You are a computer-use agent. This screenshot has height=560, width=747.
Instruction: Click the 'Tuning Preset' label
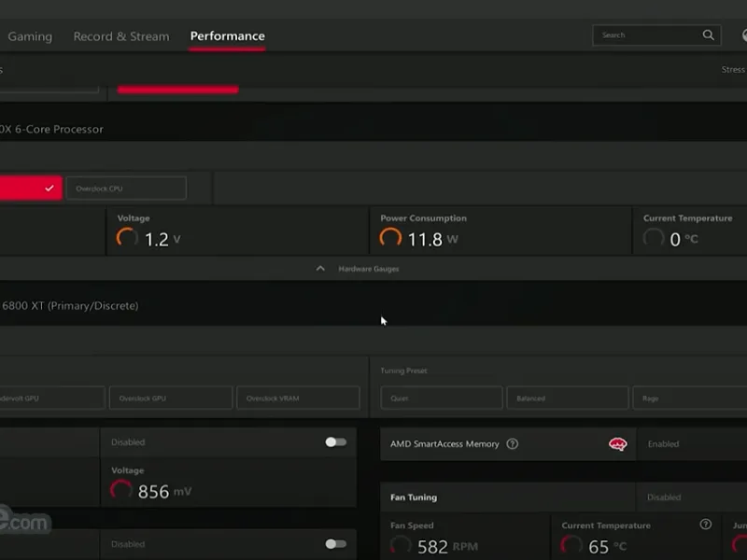(x=403, y=371)
